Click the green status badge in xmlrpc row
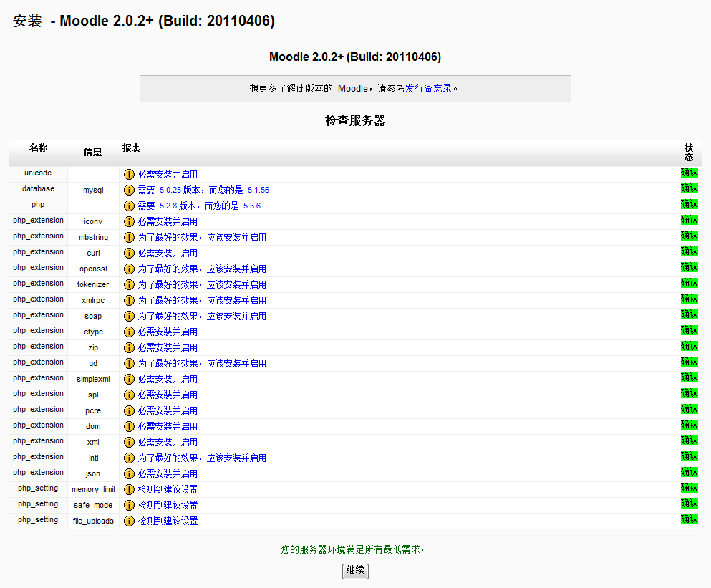 pos(689,299)
